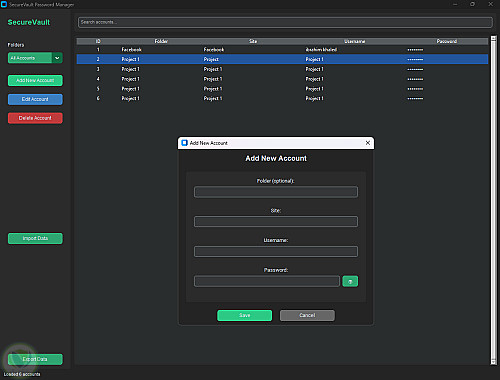Click SecureVault icon in title bar
The image size is (500, 380).
pyautogui.click(x=4, y=4)
